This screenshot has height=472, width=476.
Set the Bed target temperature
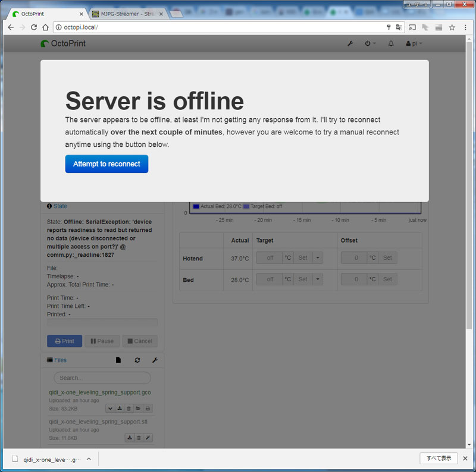pos(303,279)
